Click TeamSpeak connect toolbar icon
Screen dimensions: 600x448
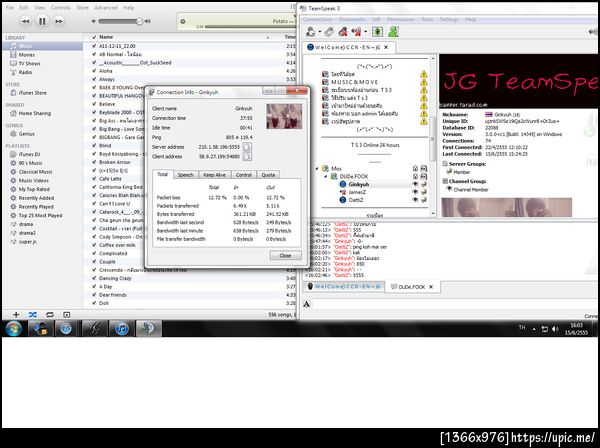click(x=311, y=31)
